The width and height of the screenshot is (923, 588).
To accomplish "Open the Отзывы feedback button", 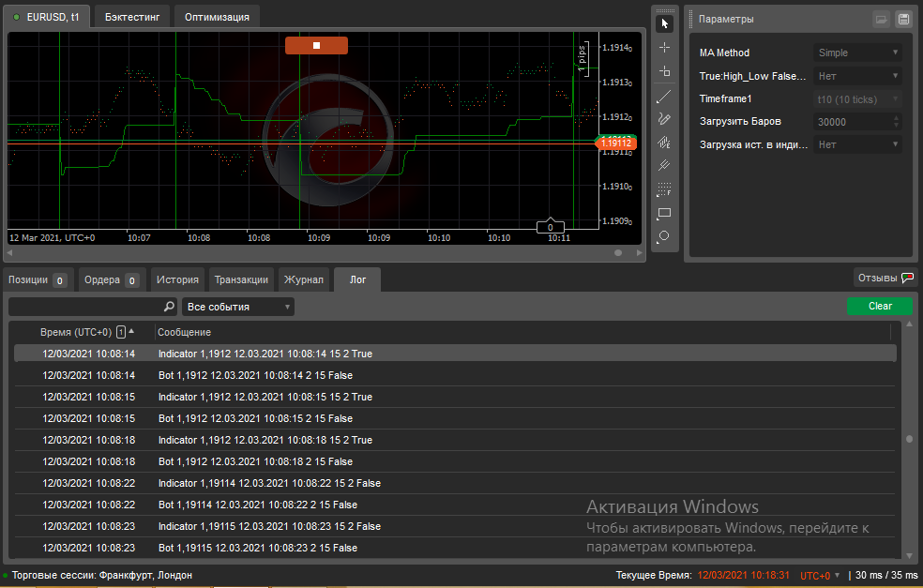I will pyautogui.click(x=885, y=278).
